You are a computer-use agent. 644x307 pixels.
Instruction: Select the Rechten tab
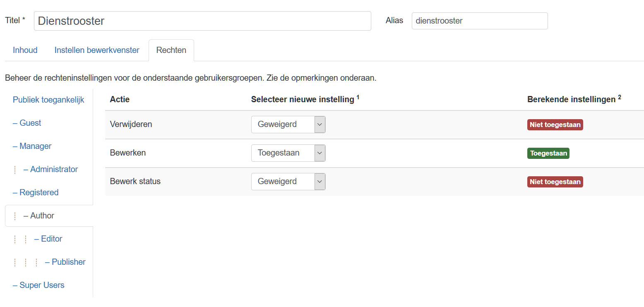[171, 50]
